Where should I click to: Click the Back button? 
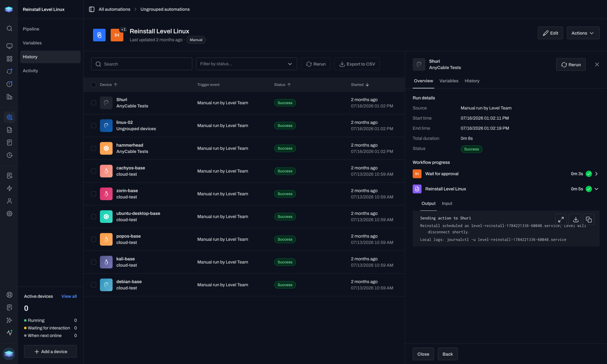click(x=447, y=354)
